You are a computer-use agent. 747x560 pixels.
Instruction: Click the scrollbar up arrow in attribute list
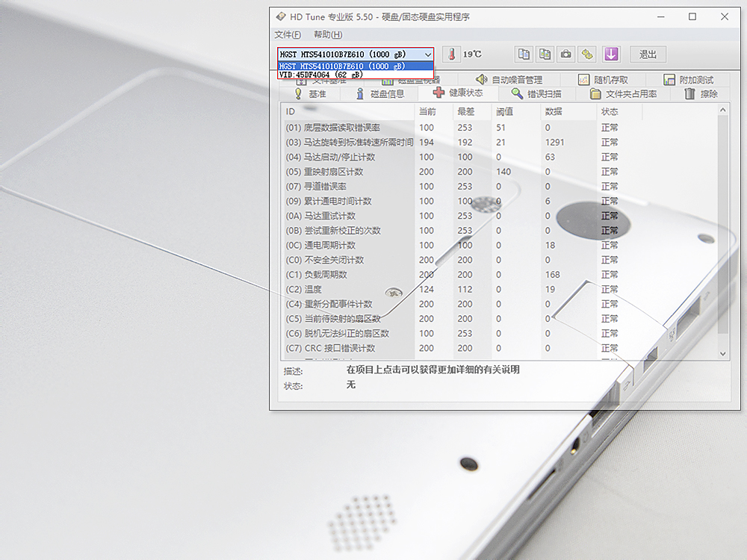(723, 110)
